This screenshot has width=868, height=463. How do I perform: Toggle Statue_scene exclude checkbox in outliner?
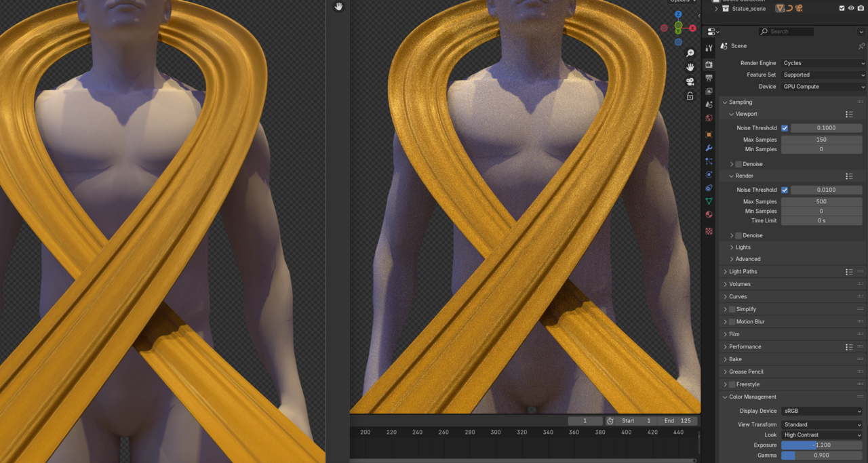pyautogui.click(x=842, y=8)
